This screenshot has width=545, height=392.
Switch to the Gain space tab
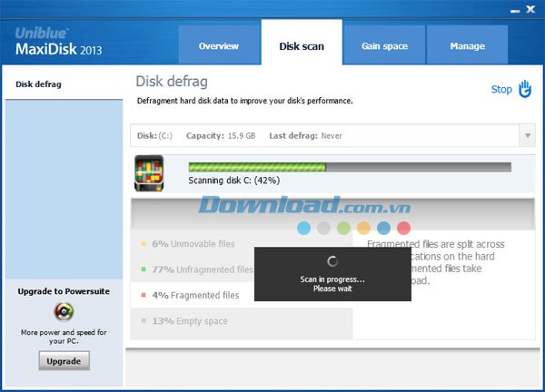coord(384,46)
